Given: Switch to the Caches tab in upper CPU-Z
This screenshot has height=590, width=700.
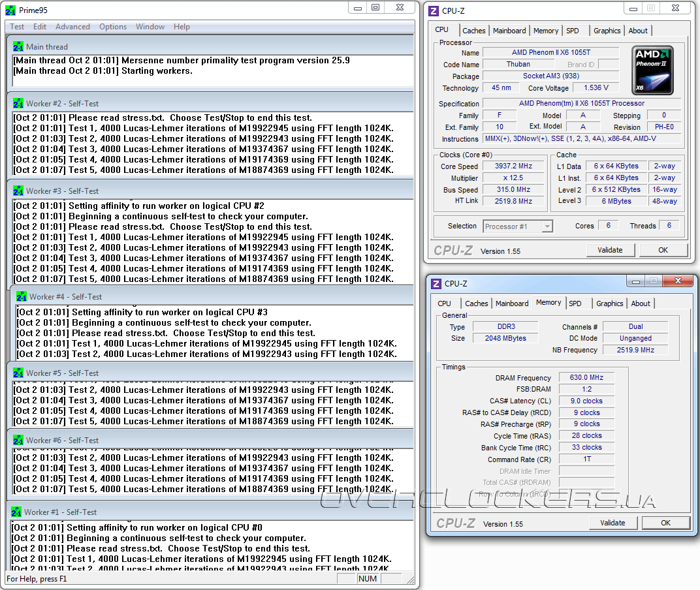Looking at the screenshot, I should point(473,31).
